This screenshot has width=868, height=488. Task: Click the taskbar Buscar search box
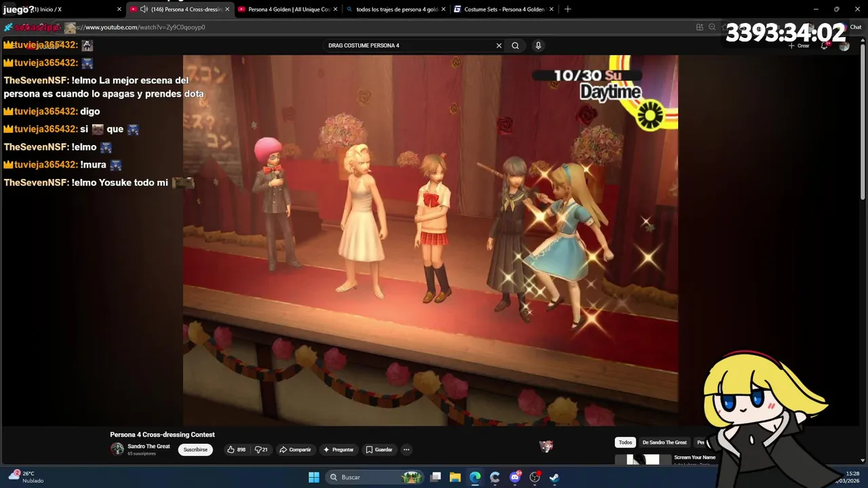[x=375, y=477]
